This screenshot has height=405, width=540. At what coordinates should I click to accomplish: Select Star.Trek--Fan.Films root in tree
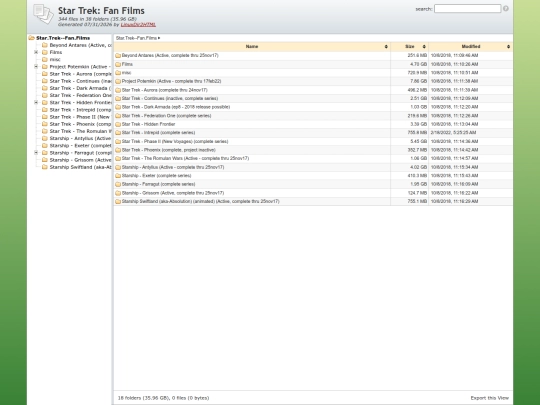(x=63, y=38)
